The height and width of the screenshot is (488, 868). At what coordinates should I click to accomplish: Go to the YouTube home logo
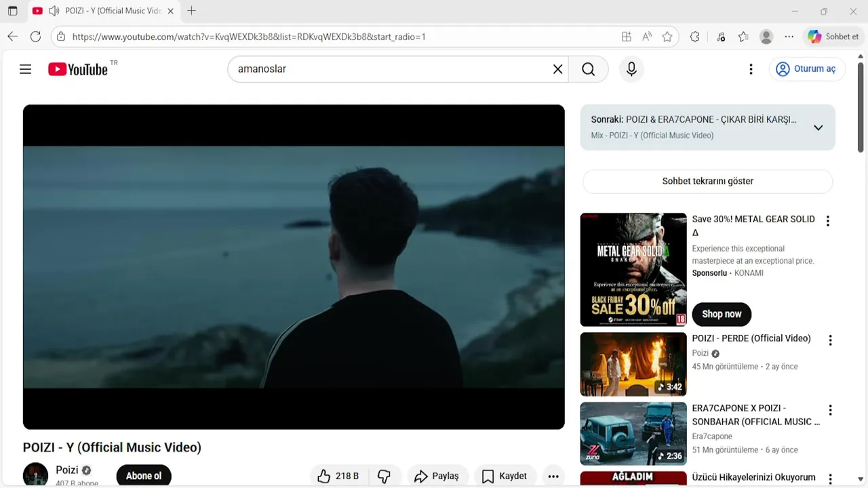point(78,69)
